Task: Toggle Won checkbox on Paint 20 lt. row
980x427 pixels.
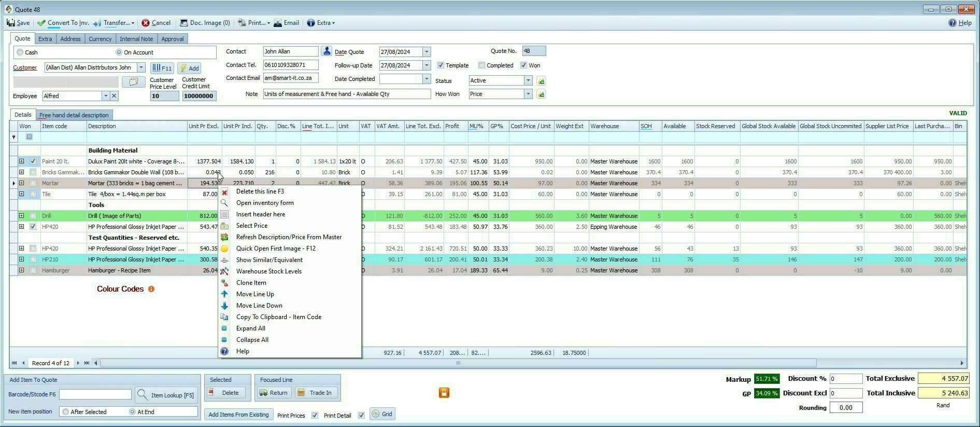Action: [33, 161]
